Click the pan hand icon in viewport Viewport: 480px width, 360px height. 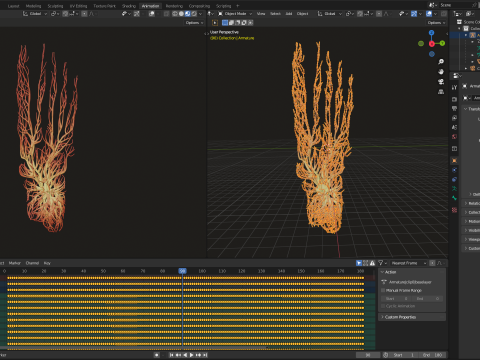(441, 72)
